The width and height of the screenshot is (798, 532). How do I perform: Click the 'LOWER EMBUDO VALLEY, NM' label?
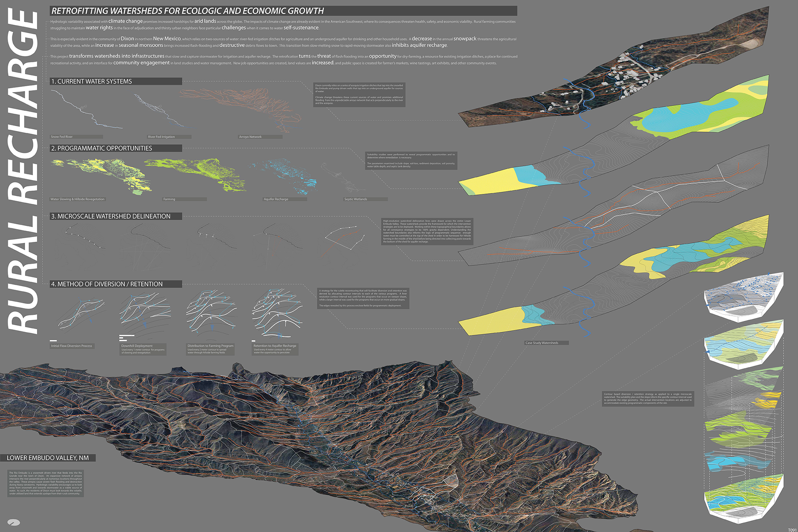[48, 458]
